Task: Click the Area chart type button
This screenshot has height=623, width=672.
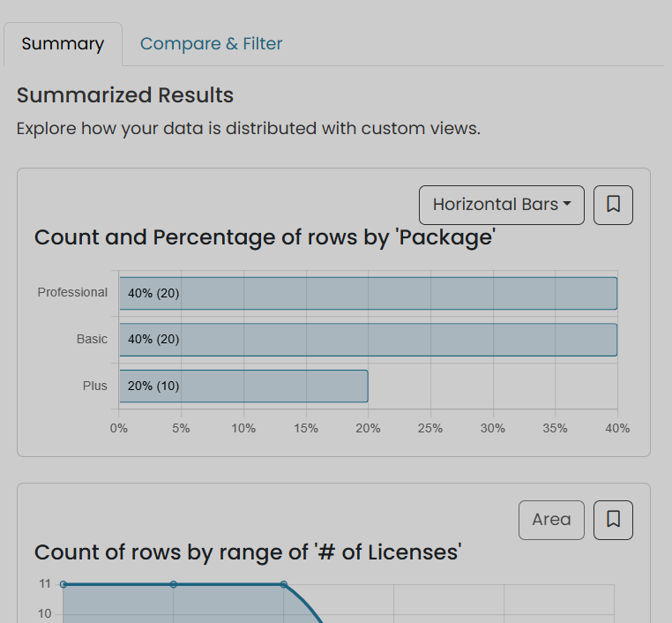Action: point(551,520)
